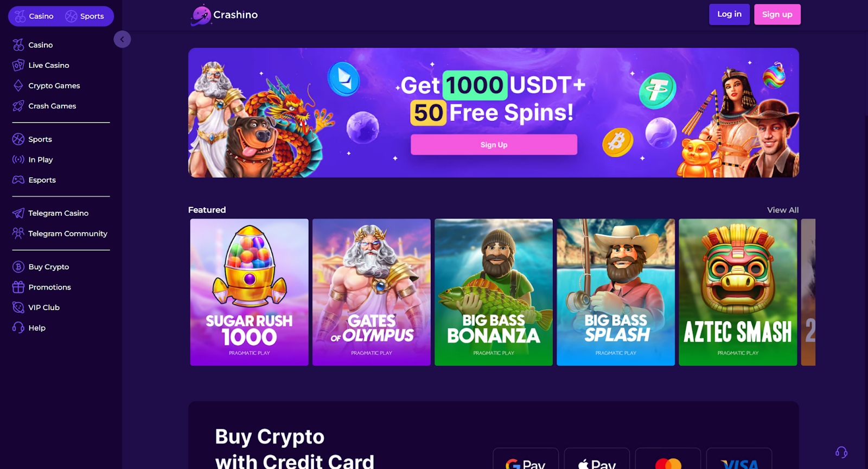Open Esports gamepad icon
Screen dimensions: 868x469
pyautogui.click(x=18, y=179)
